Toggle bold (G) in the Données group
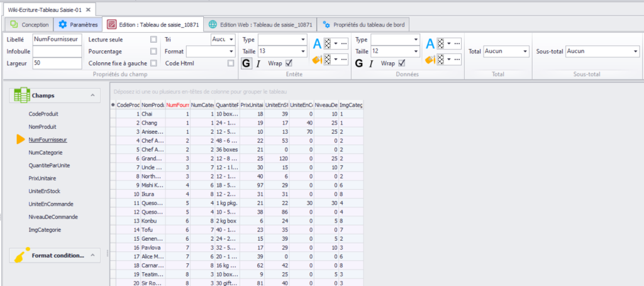This screenshot has width=644, height=286. click(359, 63)
